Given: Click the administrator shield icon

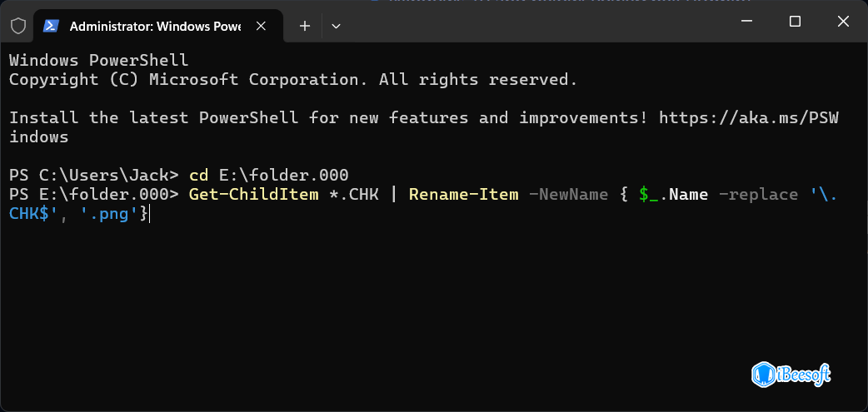Looking at the screenshot, I should click(x=17, y=26).
